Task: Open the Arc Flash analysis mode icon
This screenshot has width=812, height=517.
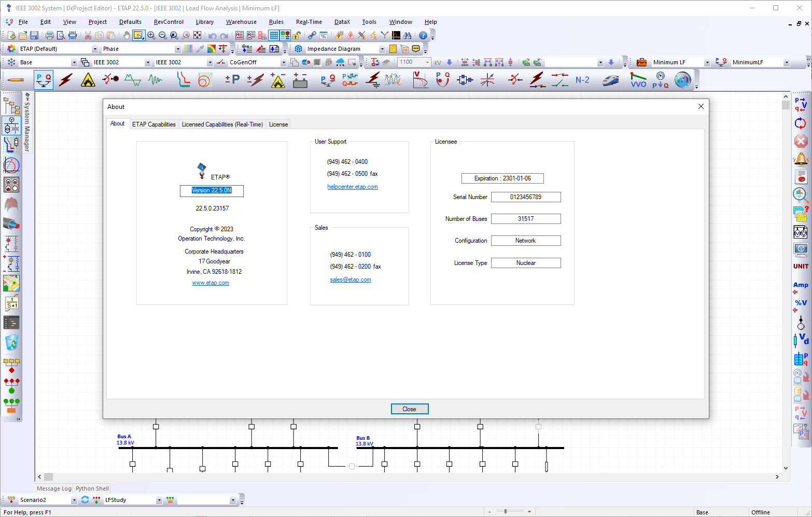Action: click(88, 80)
